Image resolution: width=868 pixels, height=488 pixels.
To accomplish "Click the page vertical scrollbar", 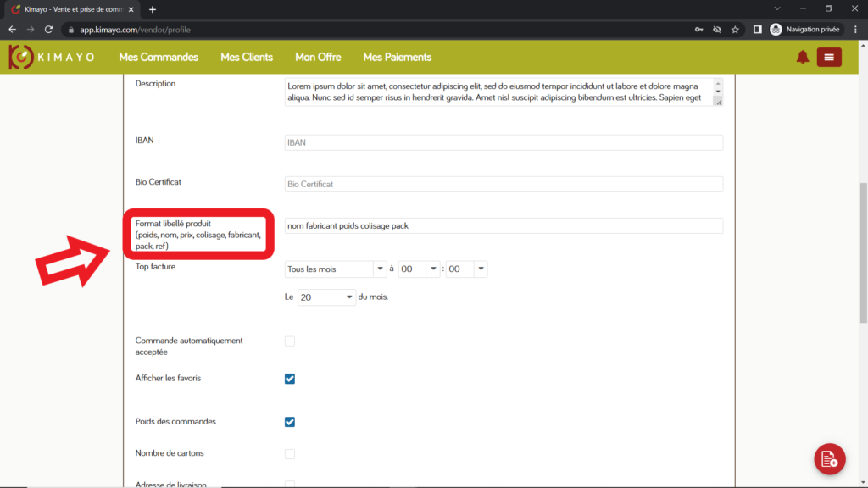I will [863, 252].
